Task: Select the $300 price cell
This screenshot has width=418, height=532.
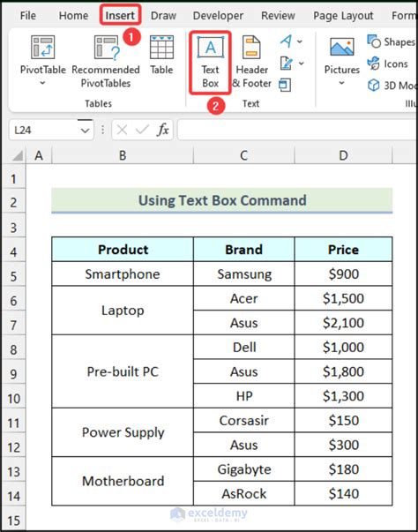Action: point(343,445)
